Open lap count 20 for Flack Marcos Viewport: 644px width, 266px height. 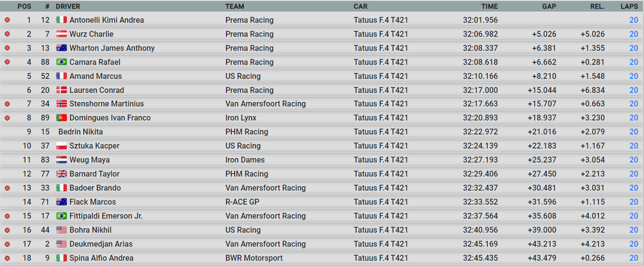[634, 202]
